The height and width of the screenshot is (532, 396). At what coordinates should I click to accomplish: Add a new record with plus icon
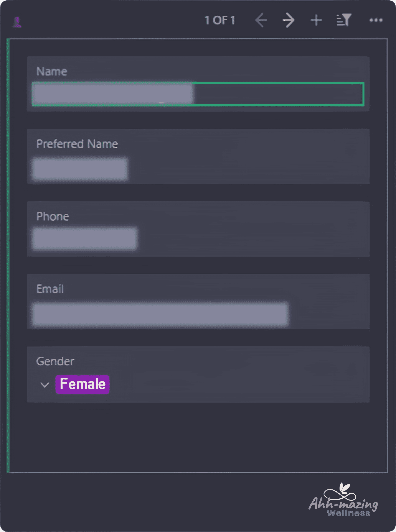[316, 20]
